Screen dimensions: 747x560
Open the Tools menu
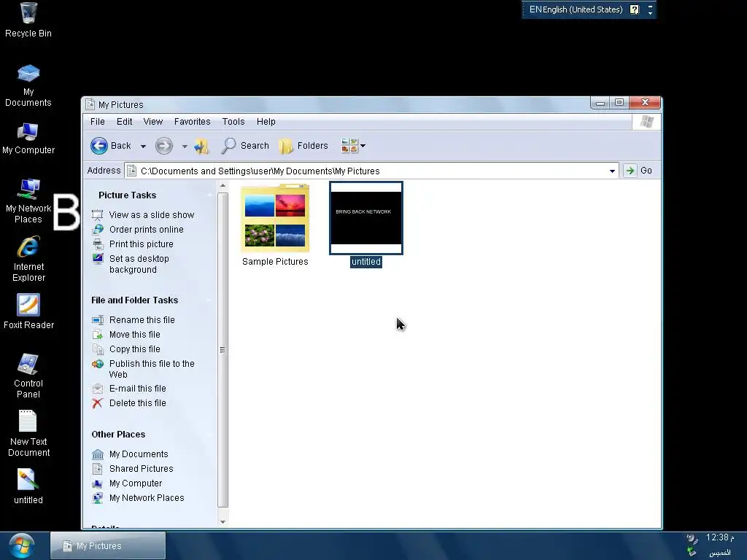pyautogui.click(x=233, y=122)
